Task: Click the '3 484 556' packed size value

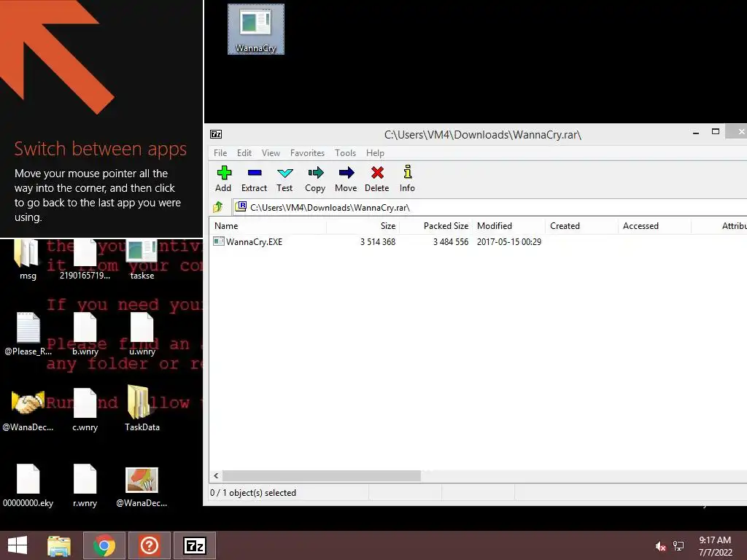Action: tap(451, 242)
